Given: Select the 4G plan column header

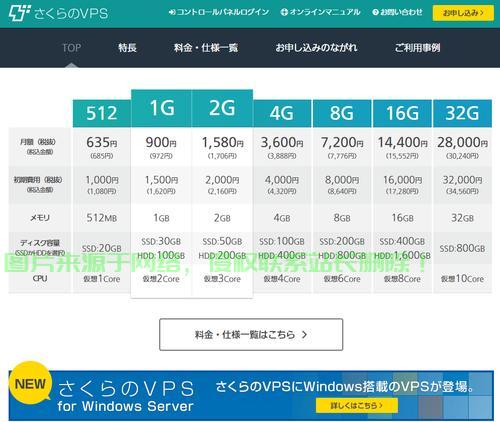Looking at the screenshot, I should [282, 113].
